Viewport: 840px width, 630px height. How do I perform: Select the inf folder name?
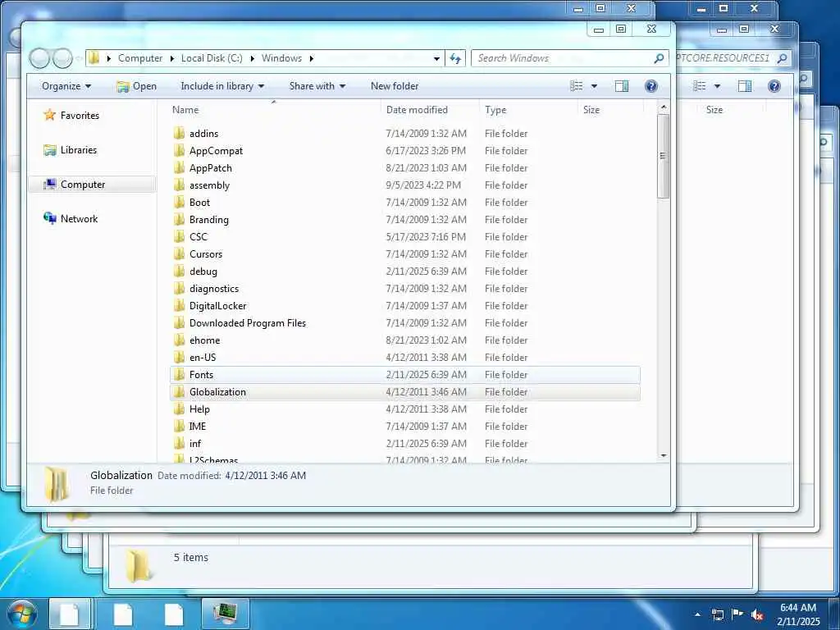tap(195, 443)
